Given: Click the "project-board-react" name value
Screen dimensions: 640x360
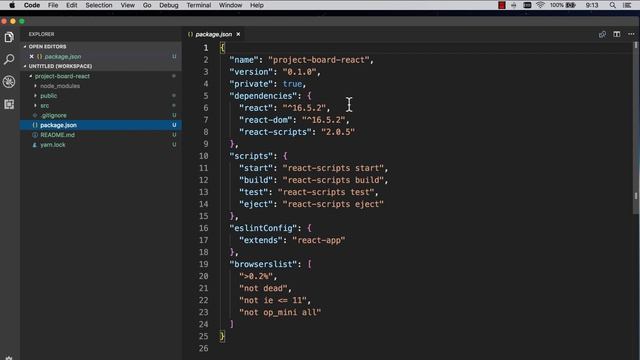Looking at the screenshot, I should click(319, 60).
